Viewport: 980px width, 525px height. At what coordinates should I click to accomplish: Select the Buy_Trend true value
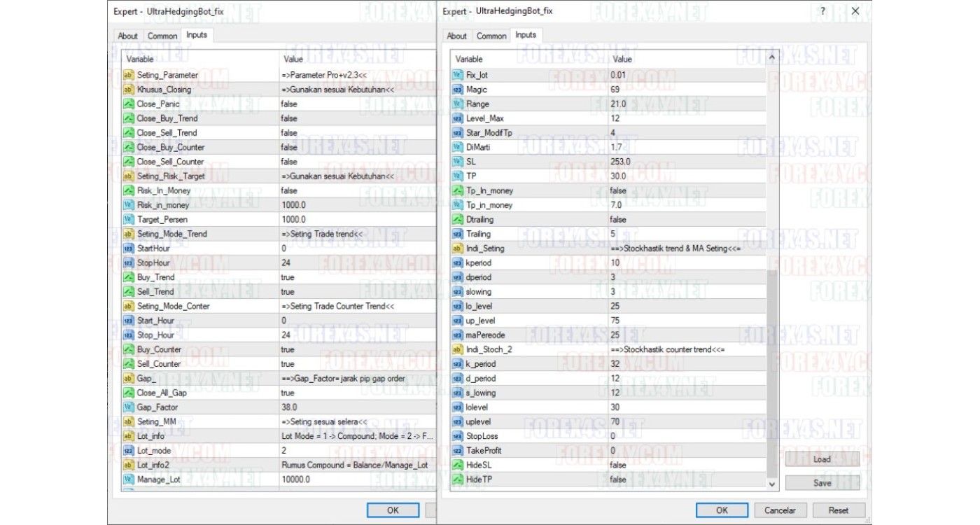(x=288, y=277)
